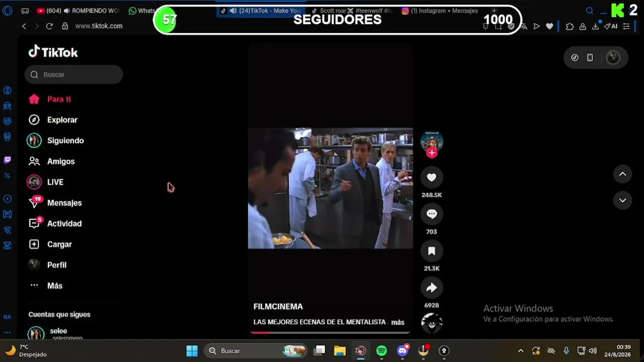This screenshot has height=362, width=644.
Task: Open the Amigos section
Action: 51,161
